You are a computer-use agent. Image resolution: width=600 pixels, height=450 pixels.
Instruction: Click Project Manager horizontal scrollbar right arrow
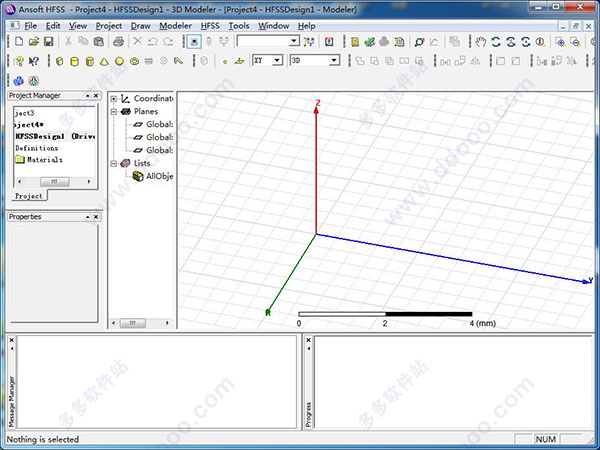click(x=89, y=181)
